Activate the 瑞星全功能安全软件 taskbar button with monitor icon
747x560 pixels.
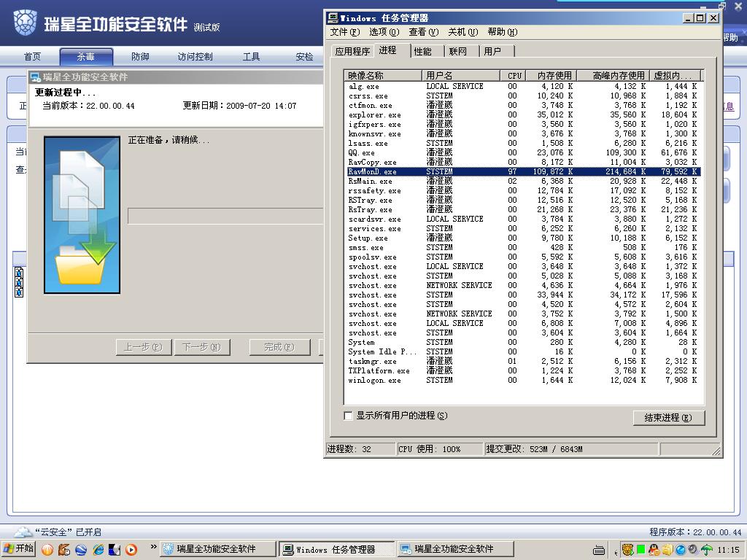click(455, 549)
